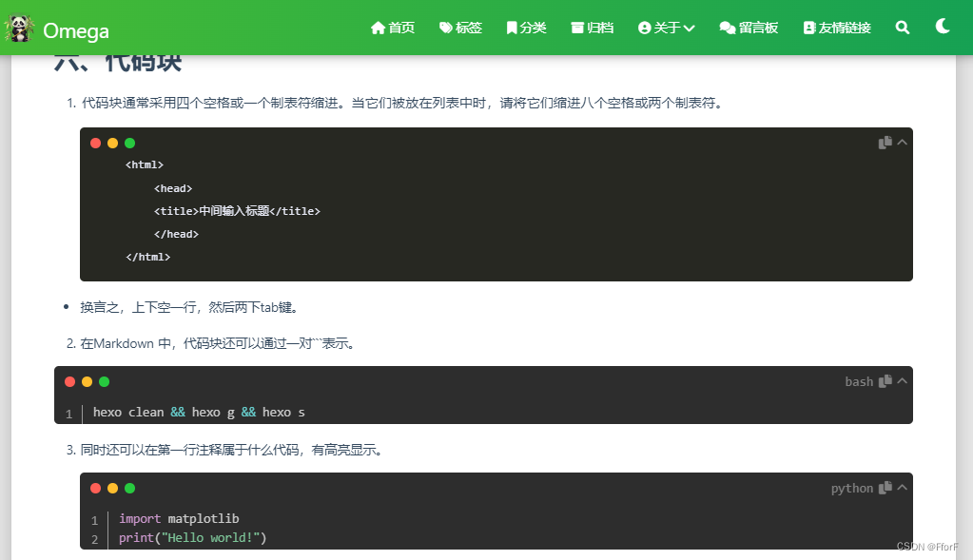This screenshot has width=973, height=560.
Task: Click red dot on html code block
Action: (95, 144)
